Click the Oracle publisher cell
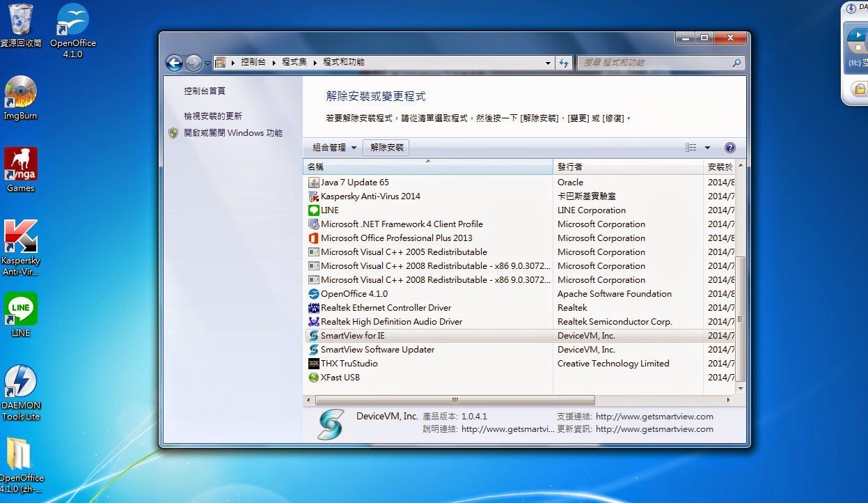Image resolution: width=868 pixels, height=503 pixels. pos(571,183)
